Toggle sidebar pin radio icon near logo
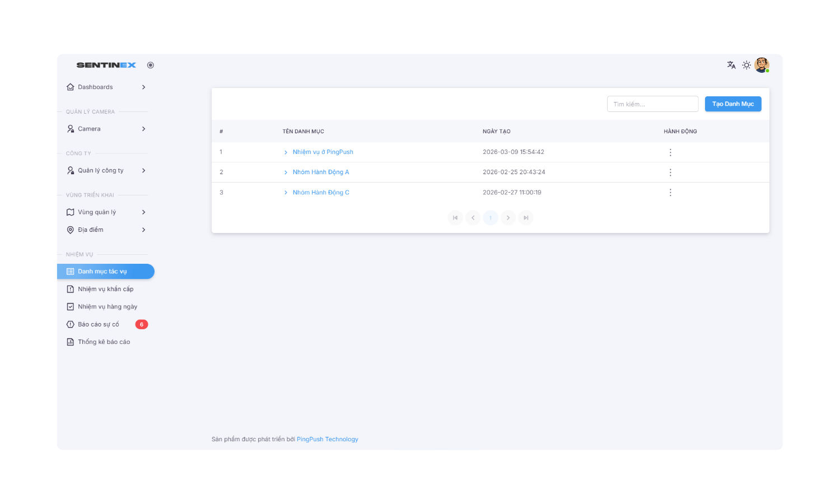840x504 pixels. [151, 65]
